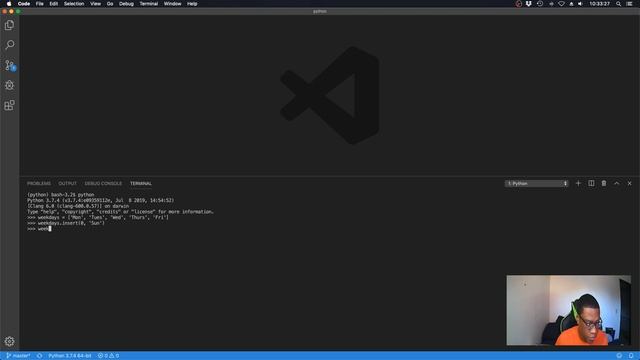Open Spotlight search in macOS menu bar
The image size is (640, 360).
tap(618, 4)
